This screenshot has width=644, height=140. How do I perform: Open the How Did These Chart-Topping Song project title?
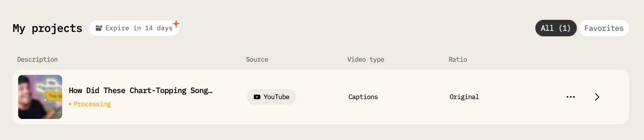pyautogui.click(x=141, y=91)
